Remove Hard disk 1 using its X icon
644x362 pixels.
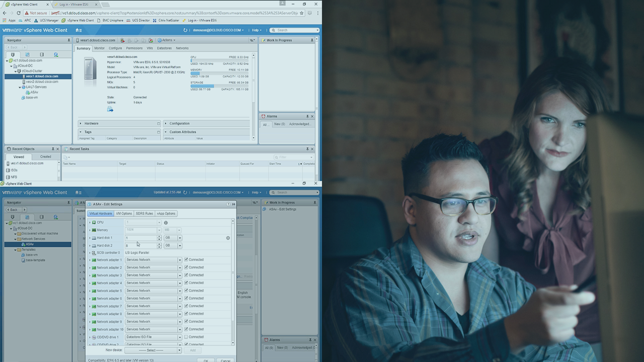coord(228,238)
